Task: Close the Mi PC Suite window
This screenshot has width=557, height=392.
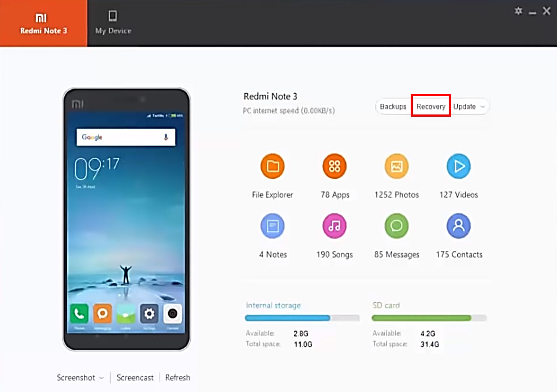Action: 547,11
